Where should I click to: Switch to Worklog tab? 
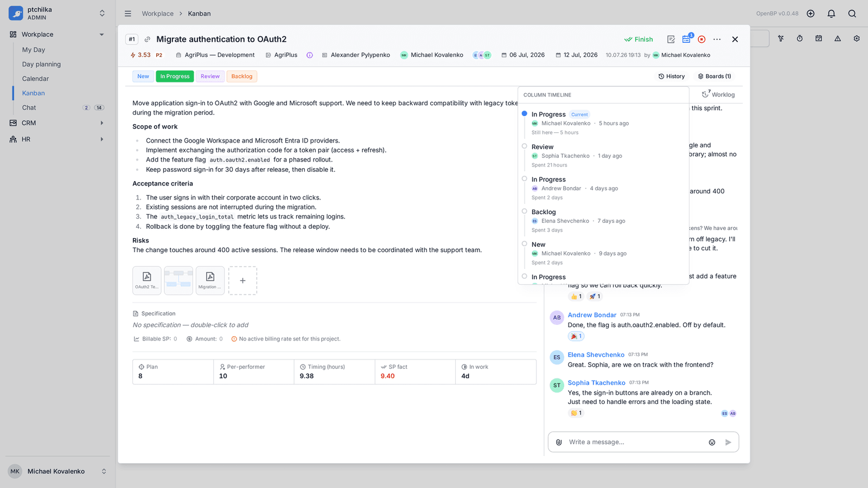point(719,94)
